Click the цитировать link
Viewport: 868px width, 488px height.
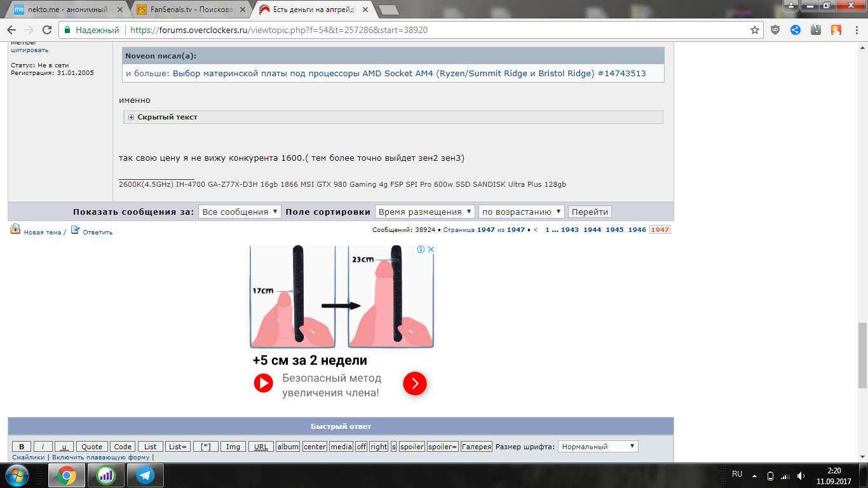[29, 50]
